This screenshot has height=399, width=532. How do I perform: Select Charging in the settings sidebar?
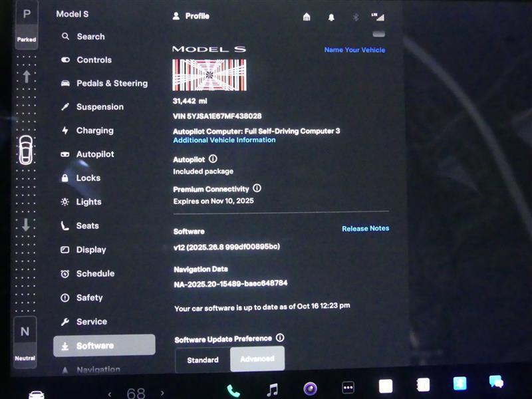click(x=95, y=130)
